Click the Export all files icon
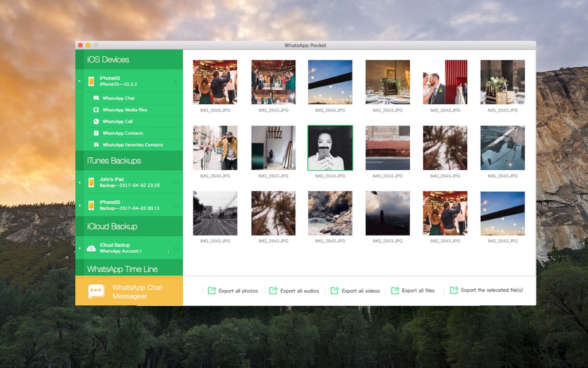 point(395,290)
